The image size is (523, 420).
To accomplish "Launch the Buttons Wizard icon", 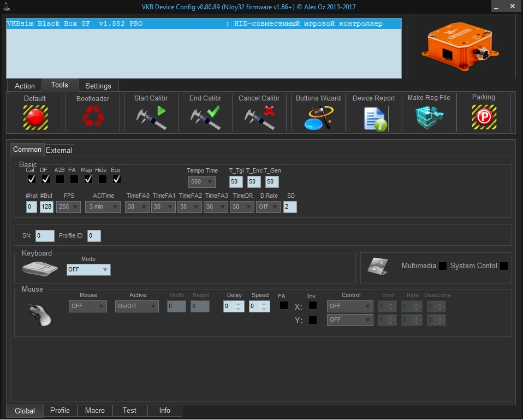I will tap(318, 118).
